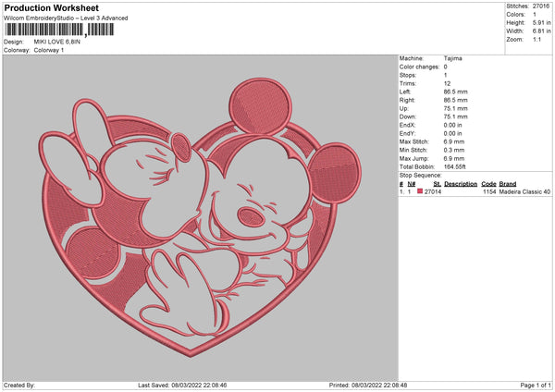555x392 pixels.
Task: Click 'Page 1 of 1' in footer
Action: (536, 386)
